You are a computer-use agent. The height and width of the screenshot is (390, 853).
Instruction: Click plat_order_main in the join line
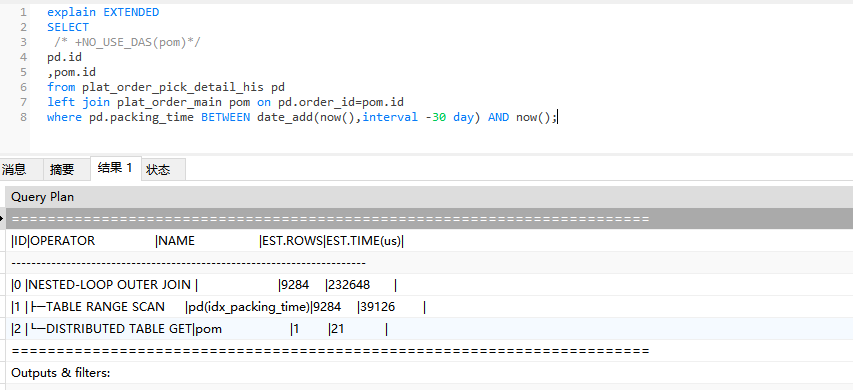(x=169, y=102)
